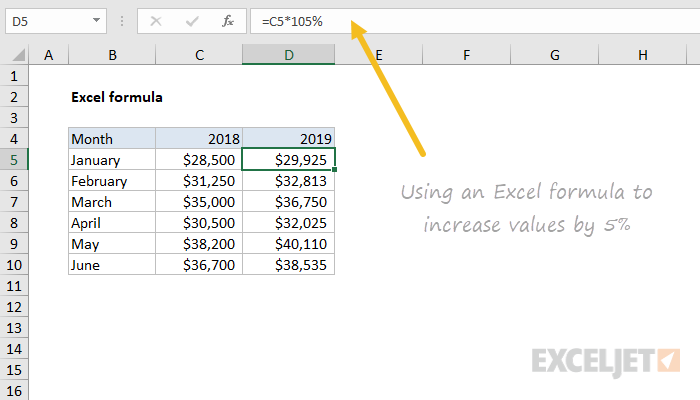
Task: Click the June 2019 value $38,535
Action: (x=288, y=265)
